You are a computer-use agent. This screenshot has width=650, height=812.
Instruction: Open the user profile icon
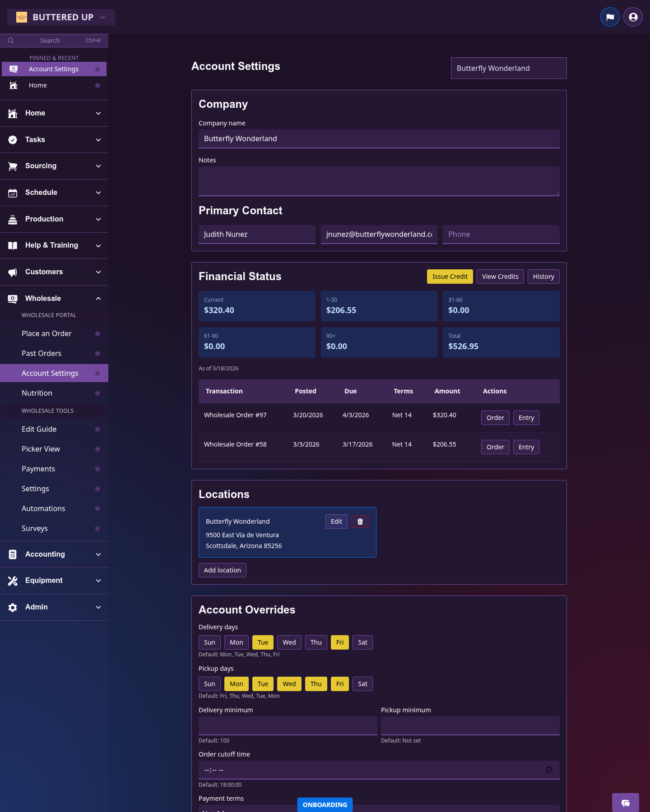[x=633, y=17]
